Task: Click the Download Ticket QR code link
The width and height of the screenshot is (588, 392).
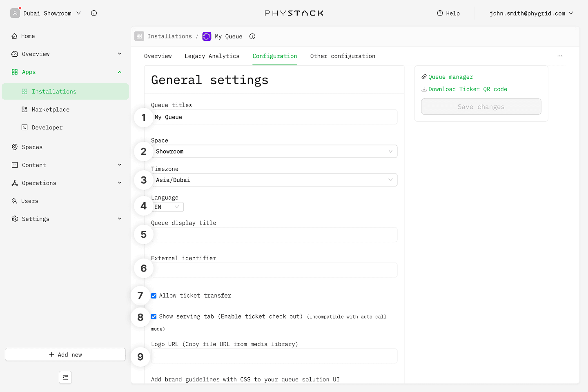Action: tap(467, 89)
